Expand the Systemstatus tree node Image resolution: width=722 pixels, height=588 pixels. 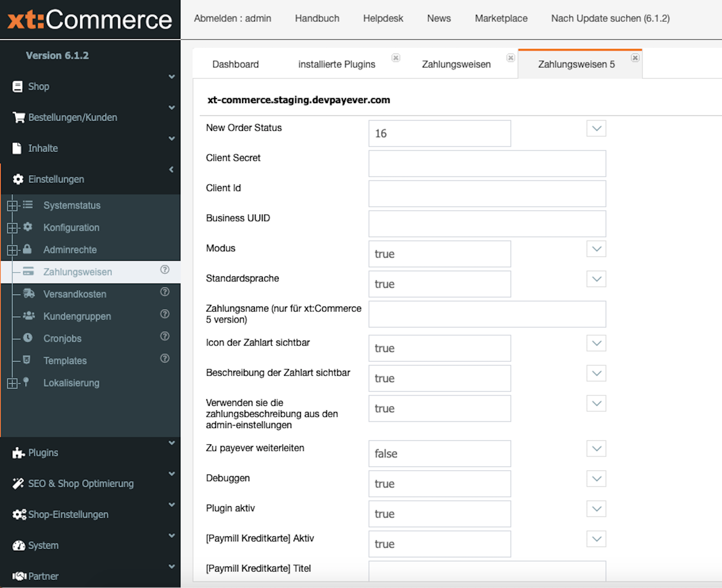tap(12, 206)
